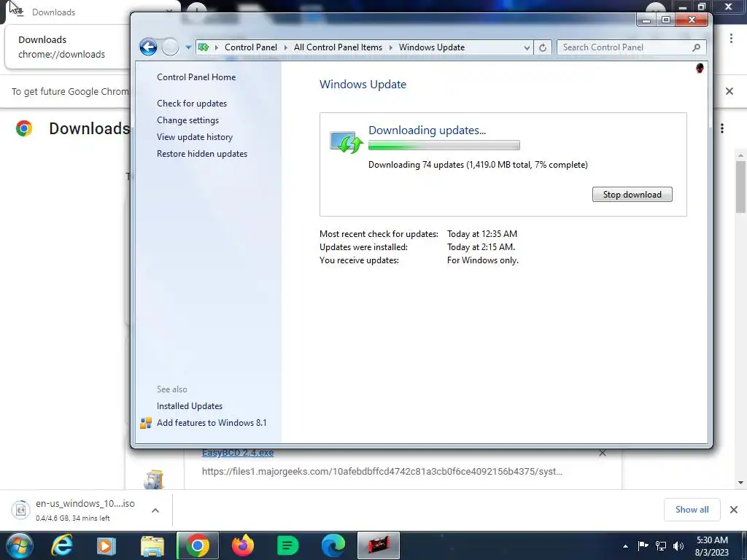
Task: Click the Add features Windows flag icon
Action: click(146, 423)
